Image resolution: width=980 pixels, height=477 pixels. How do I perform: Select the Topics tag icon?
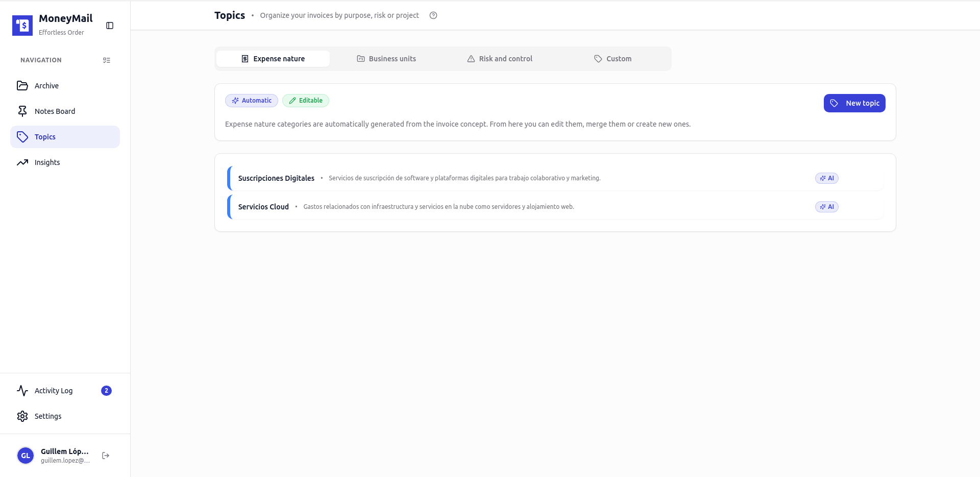point(22,137)
